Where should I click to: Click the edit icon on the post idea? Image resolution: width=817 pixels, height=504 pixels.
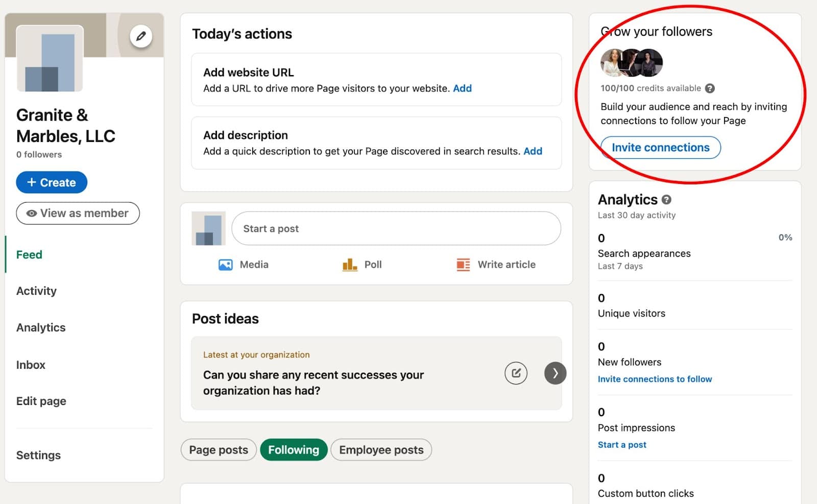click(516, 373)
